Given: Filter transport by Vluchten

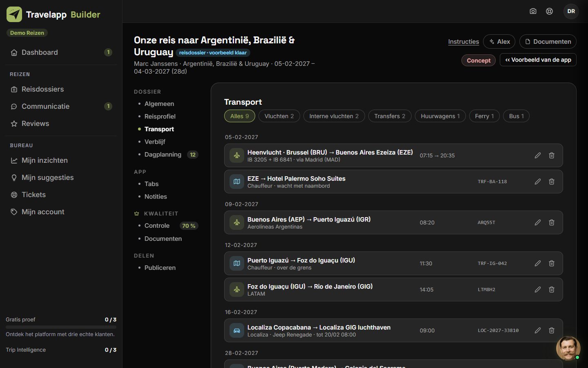Looking at the screenshot, I should 279,116.
